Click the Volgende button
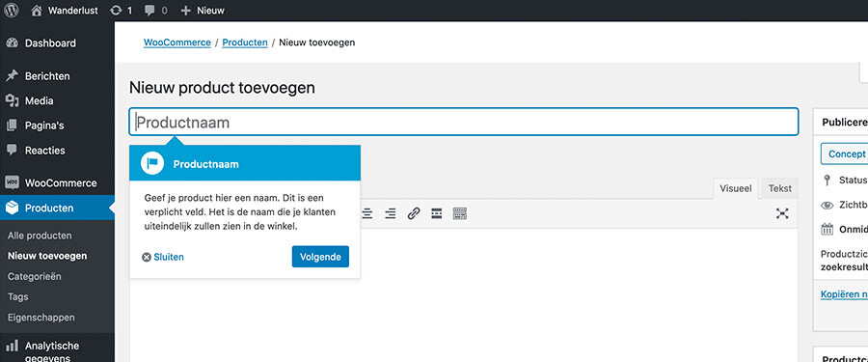The image size is (868, 362). pos(320,257)
